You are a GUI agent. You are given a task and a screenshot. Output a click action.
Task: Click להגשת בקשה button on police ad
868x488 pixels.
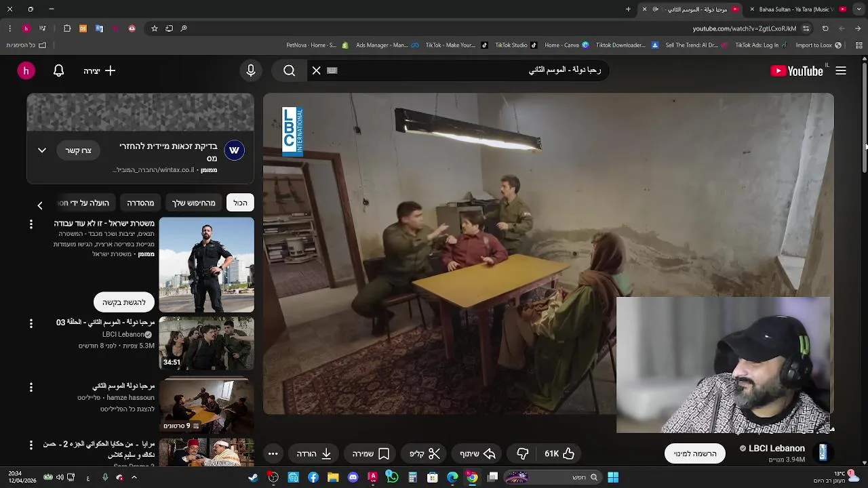(x=124, y=302)
